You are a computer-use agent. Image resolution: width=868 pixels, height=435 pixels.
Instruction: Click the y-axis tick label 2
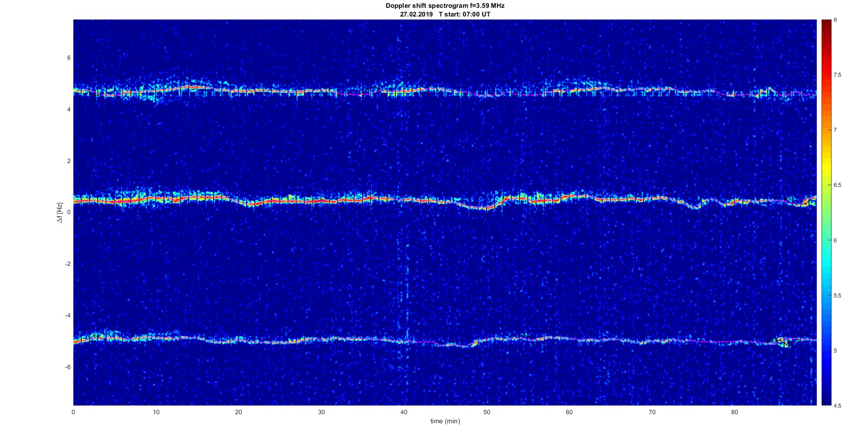(x=69, y=161)
